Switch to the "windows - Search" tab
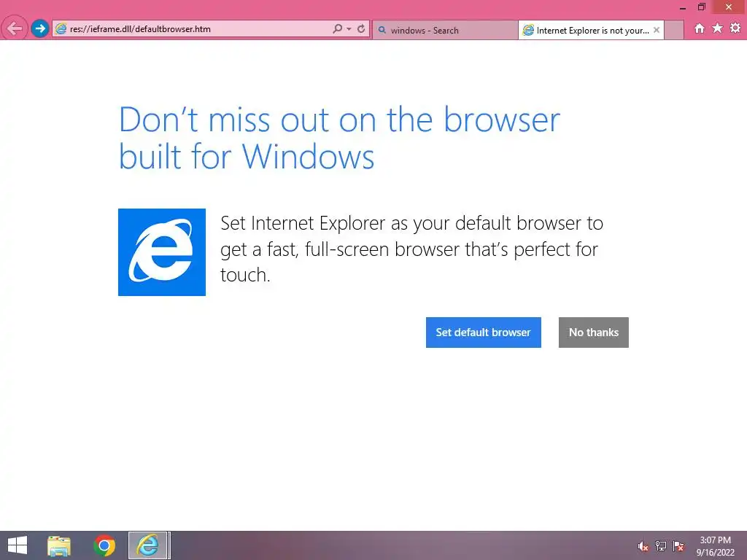747x560 pixels. tap(445, 30)
